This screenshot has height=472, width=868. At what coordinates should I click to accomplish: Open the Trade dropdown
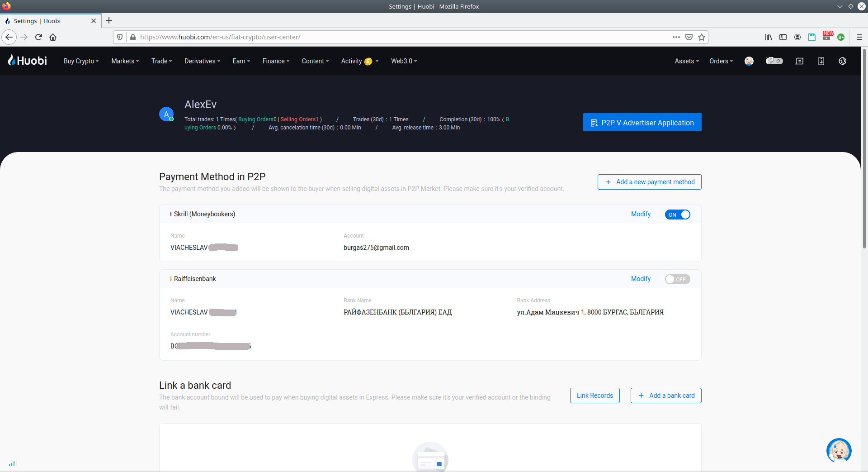(161, 61)
